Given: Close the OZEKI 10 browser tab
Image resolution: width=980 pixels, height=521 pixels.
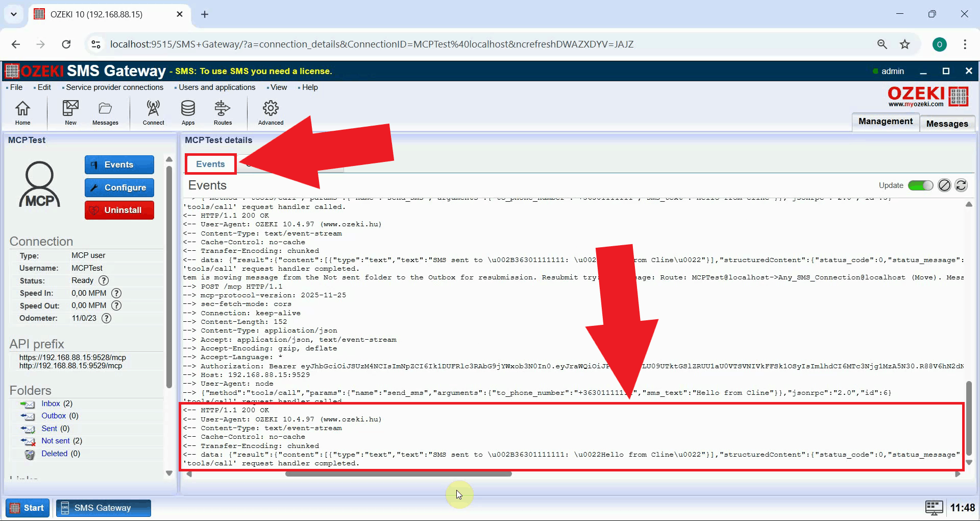Looking at the screenshot, I should pos(180,14).
